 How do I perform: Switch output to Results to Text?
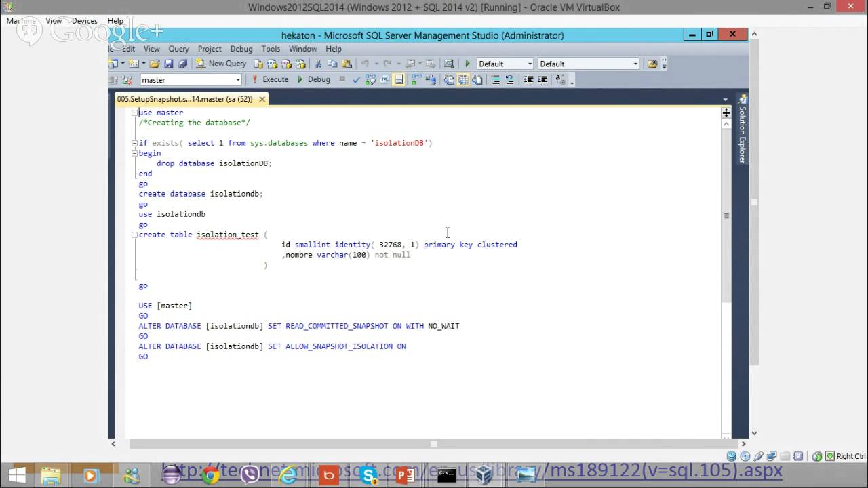coord(448,79)
